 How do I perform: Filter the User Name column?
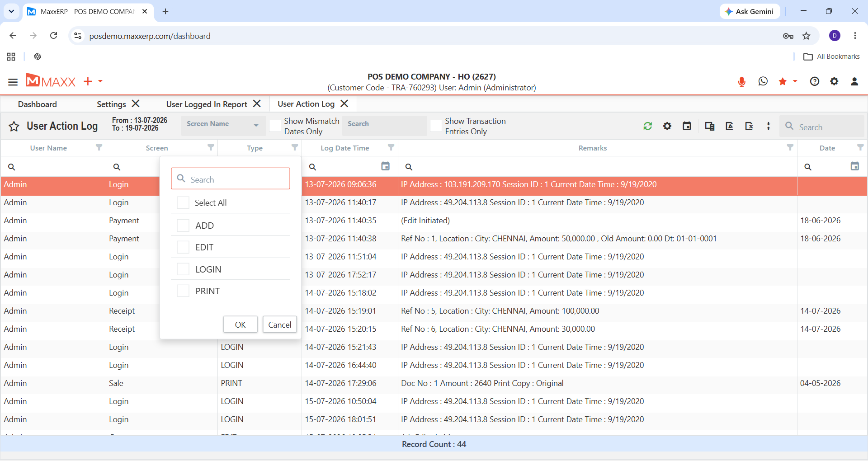click(99, 147)
